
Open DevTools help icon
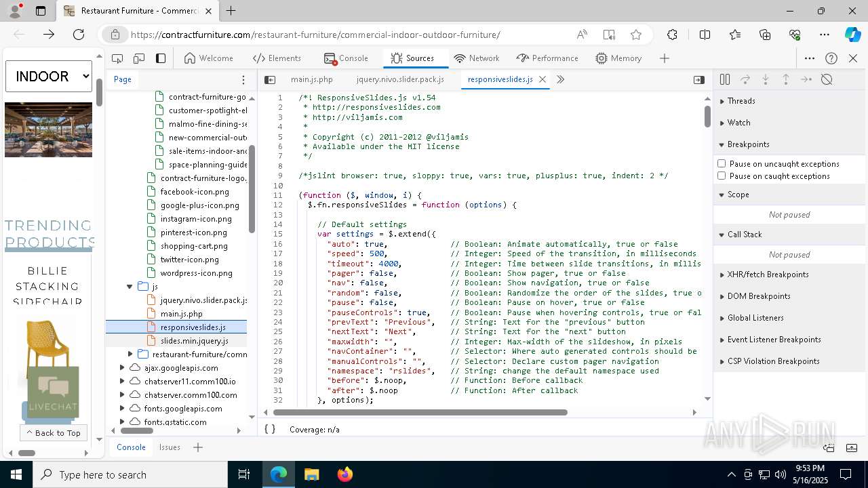831,58
